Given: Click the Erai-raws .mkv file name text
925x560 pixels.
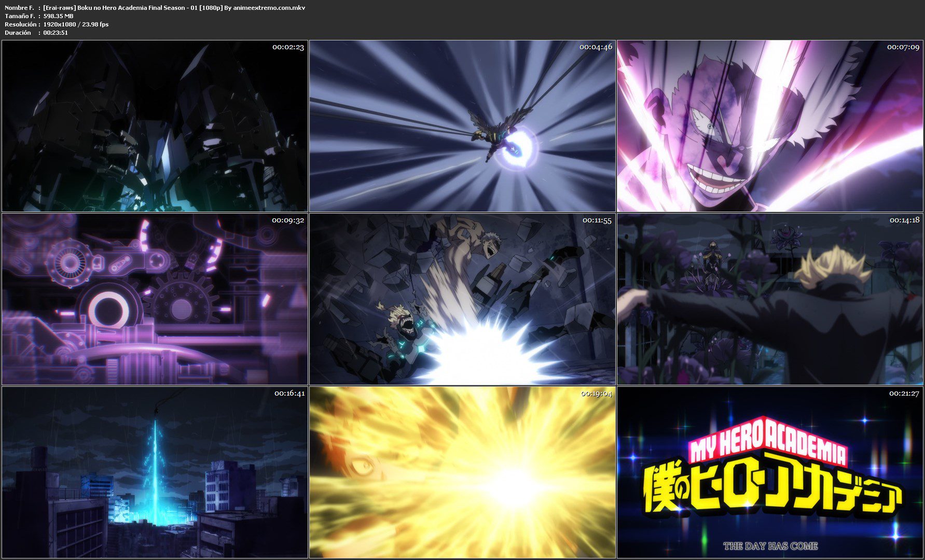Looking at the screenshot, I should point(174,8).
